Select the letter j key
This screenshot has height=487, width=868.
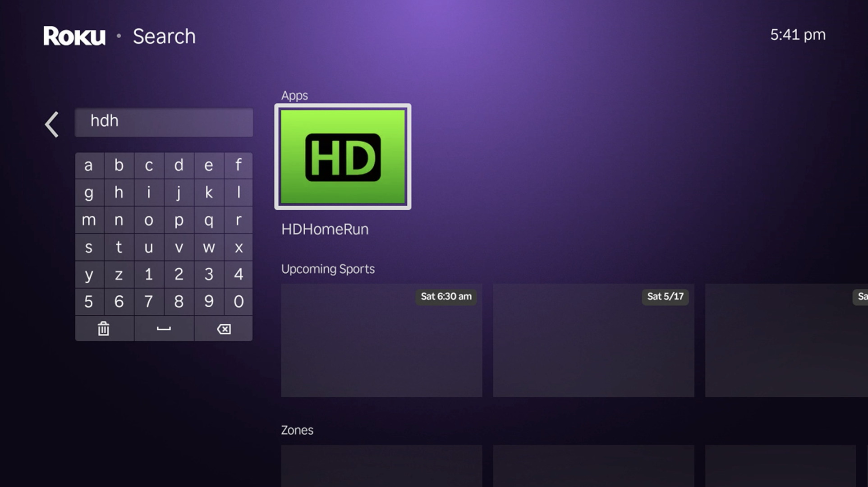179,193
